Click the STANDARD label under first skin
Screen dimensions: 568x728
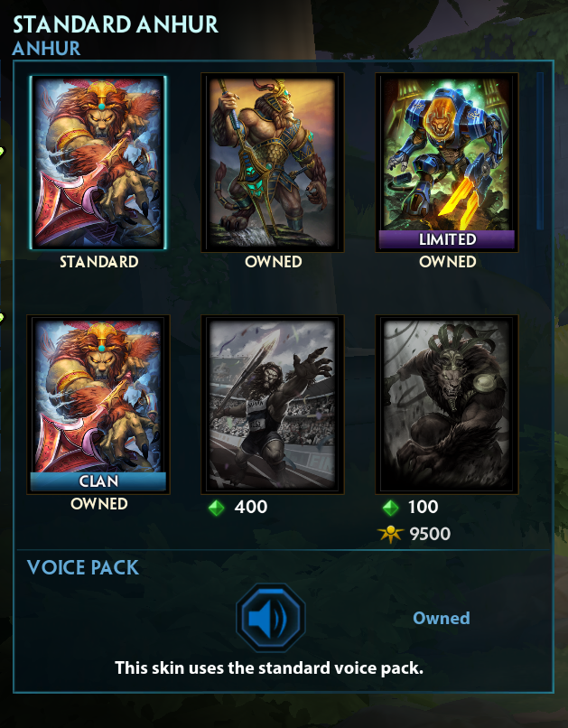[98, 262]
